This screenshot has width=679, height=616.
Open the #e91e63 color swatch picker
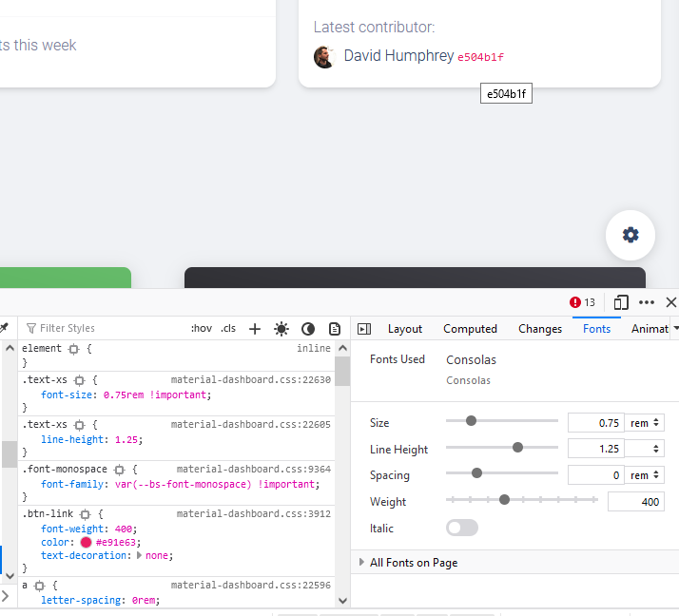(86, 543)
